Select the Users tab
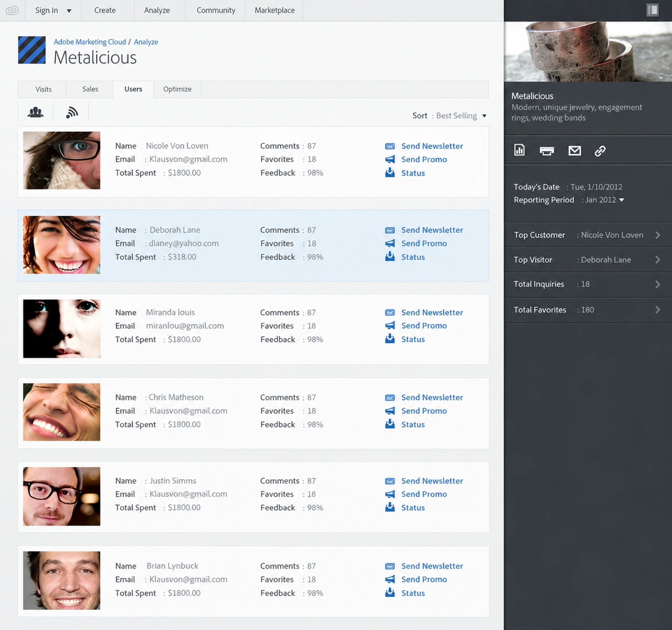672x630 pixels. tap(133, 89)
